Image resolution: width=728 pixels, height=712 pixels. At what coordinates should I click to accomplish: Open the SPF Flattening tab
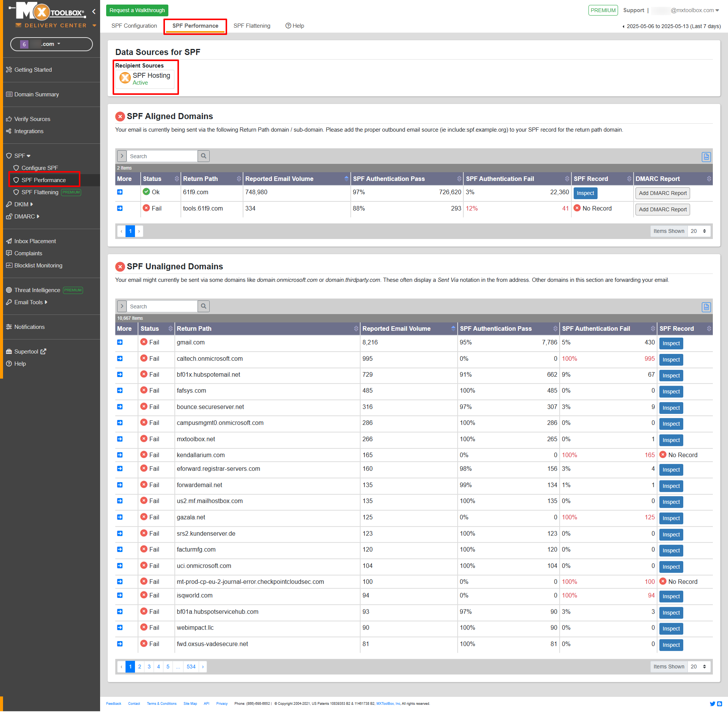pos(252,25)
